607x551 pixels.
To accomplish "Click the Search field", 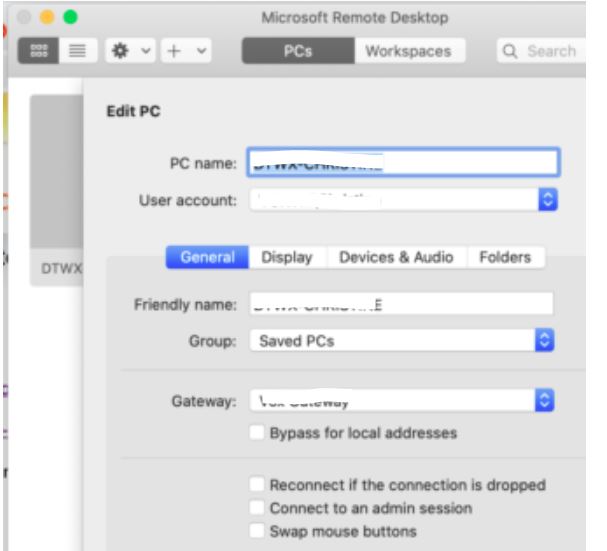I will pyautogui.click(x=541, y=51).
